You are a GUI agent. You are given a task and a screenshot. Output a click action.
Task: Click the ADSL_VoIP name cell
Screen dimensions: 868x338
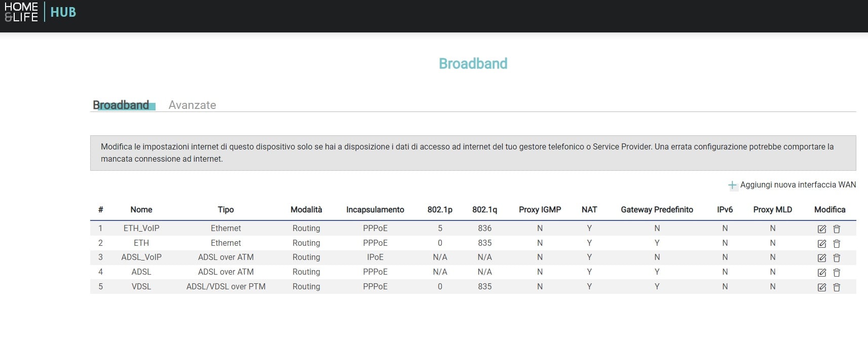pyautogui.click(x=141, y=257)
